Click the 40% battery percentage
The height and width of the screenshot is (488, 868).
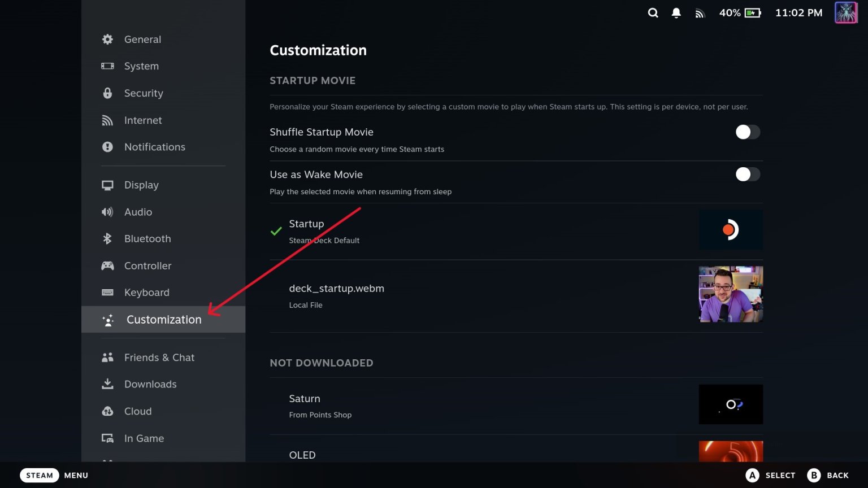click(730, 13)
